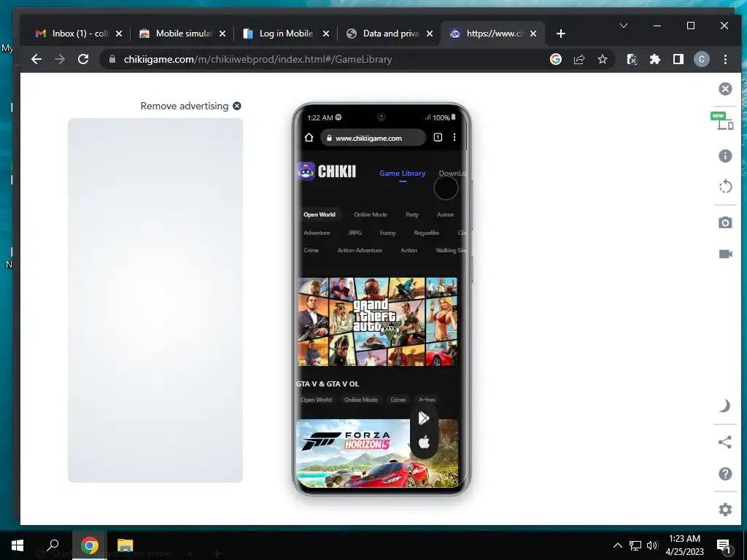Open the simulator help icon

(725, 474)
